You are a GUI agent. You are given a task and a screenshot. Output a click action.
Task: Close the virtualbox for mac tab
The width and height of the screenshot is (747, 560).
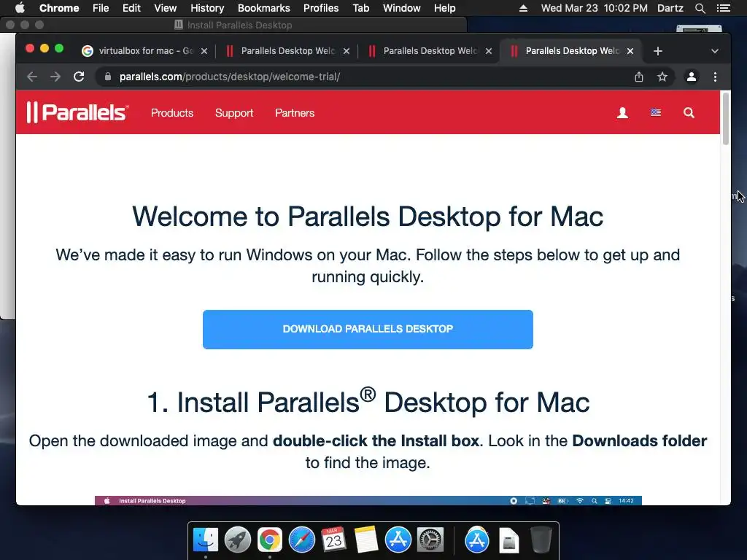tap(204, 51)
